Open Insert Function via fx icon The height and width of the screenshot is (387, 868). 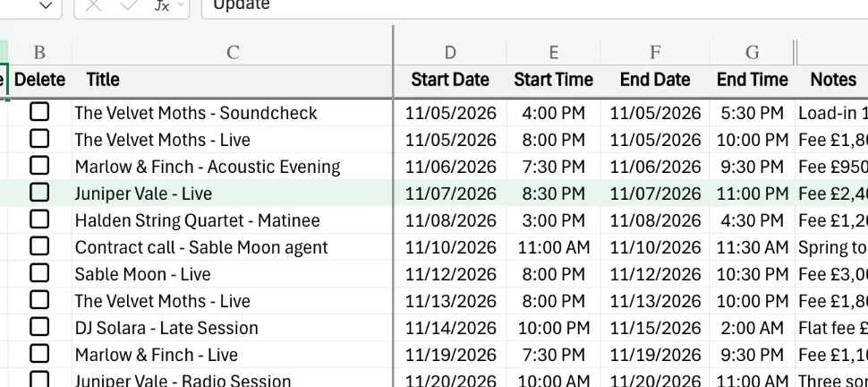tap(161, 5)
